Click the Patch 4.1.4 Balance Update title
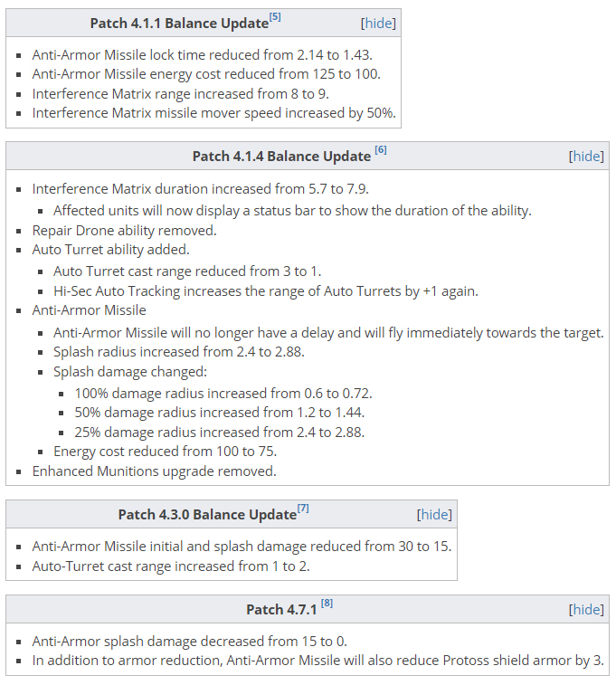 (x=281, y=156)
